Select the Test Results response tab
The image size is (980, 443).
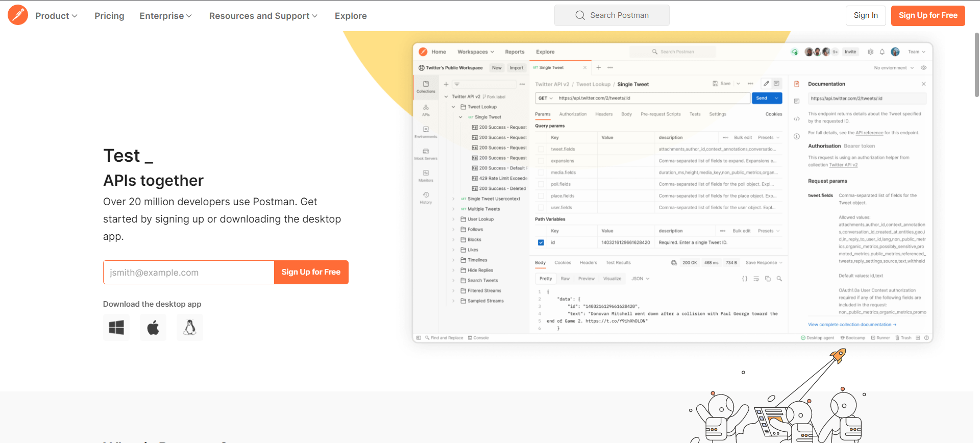point(618,262)
